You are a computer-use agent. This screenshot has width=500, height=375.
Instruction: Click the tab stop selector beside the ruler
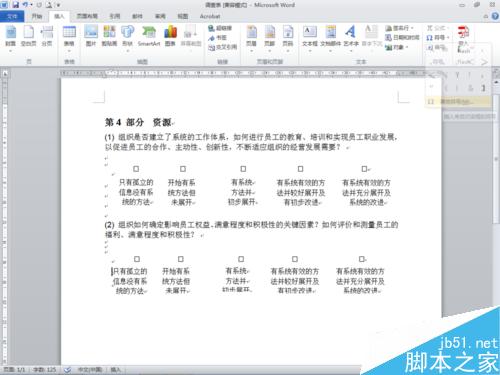pos(5,73)
